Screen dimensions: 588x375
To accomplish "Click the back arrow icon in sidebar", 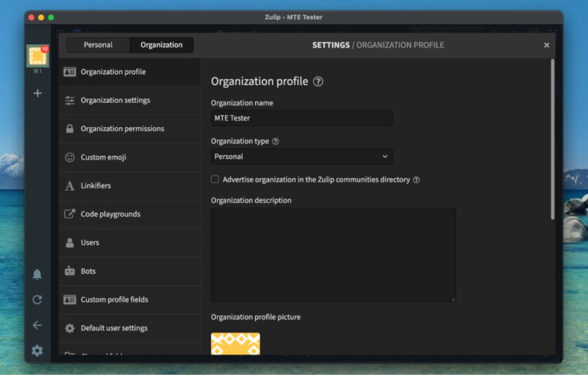I will click(37, 325).
